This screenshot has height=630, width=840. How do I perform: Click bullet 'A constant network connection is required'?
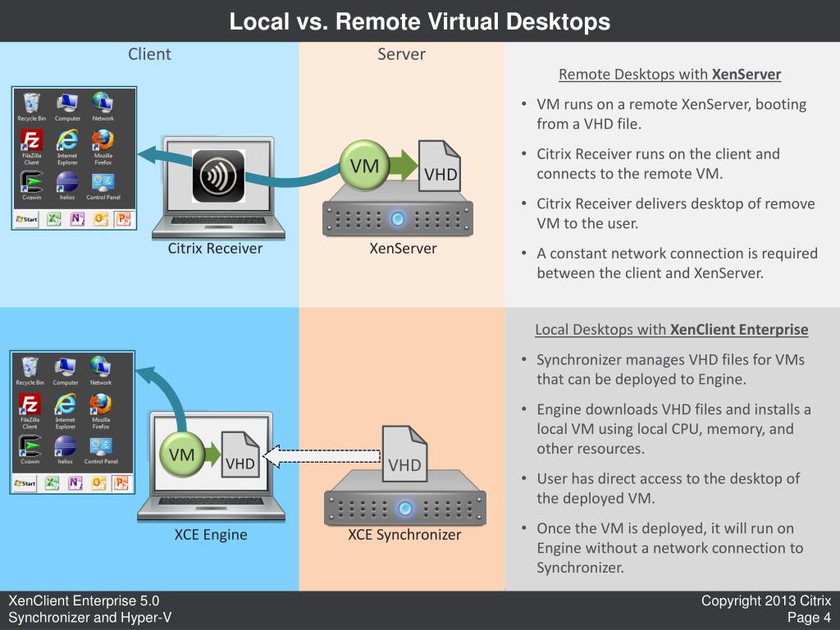(677, 263)
